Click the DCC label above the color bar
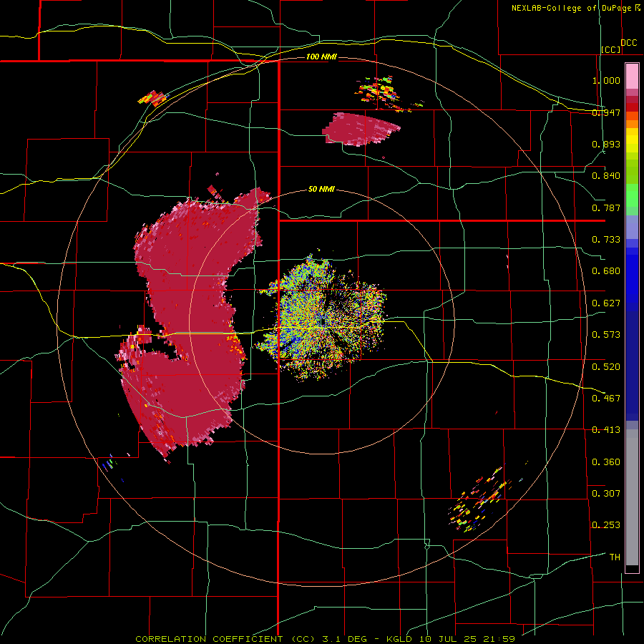 [628, 43]
